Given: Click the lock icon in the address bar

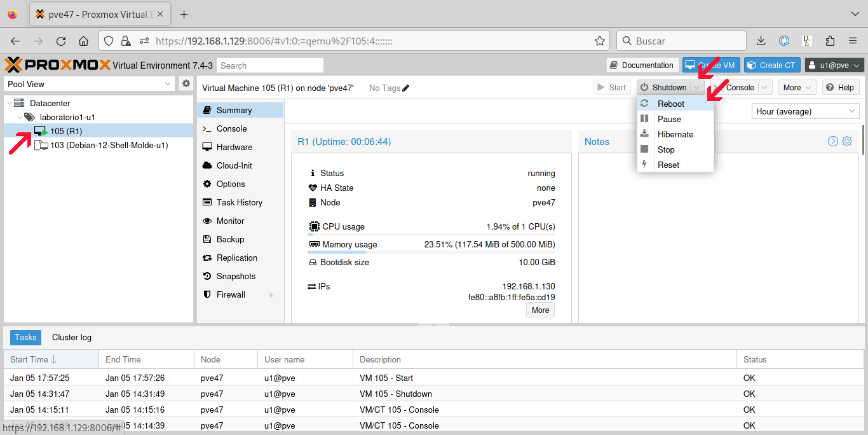Looking at the screenshot, I should click(126, 41).
